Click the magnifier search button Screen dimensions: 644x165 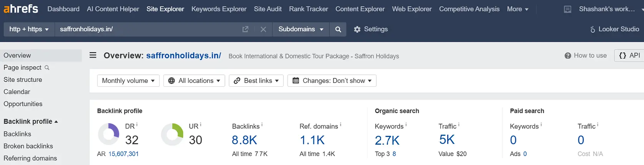coord(338,29)
